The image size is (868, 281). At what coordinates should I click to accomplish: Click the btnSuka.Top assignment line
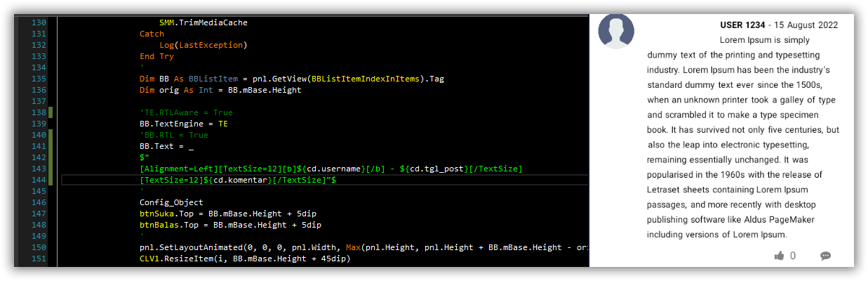(x=230, y=214)
